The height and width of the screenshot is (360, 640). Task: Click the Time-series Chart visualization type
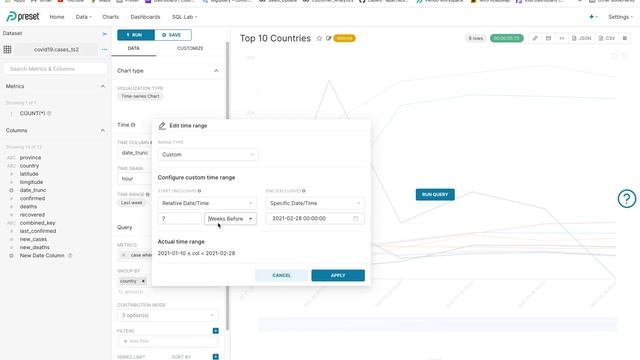point(140,96)
